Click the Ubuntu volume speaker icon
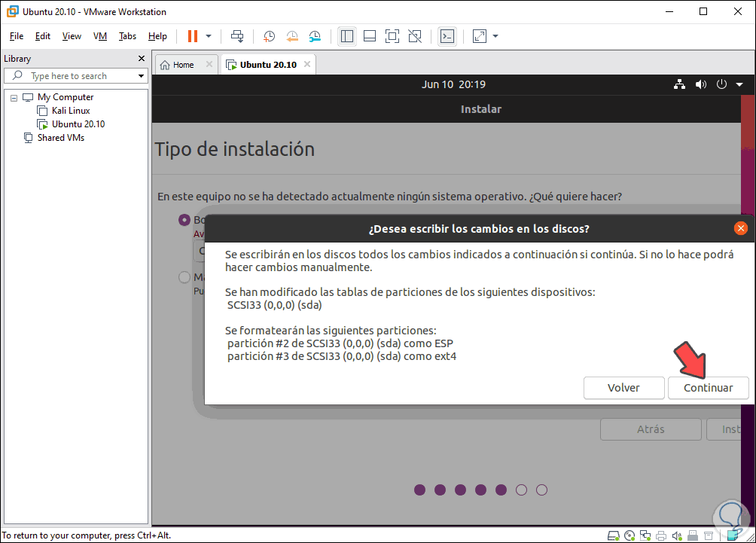756x543 pixels. (x=700, y=84)
